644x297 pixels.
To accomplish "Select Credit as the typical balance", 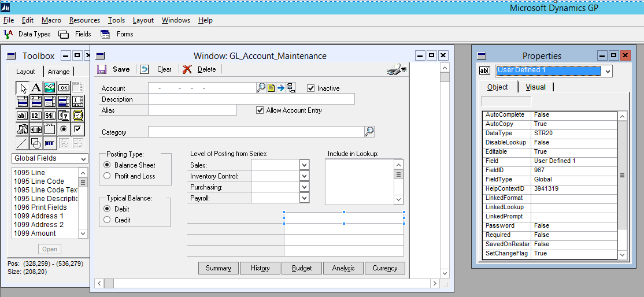I will pyautogui.click(x=107, y=220).
